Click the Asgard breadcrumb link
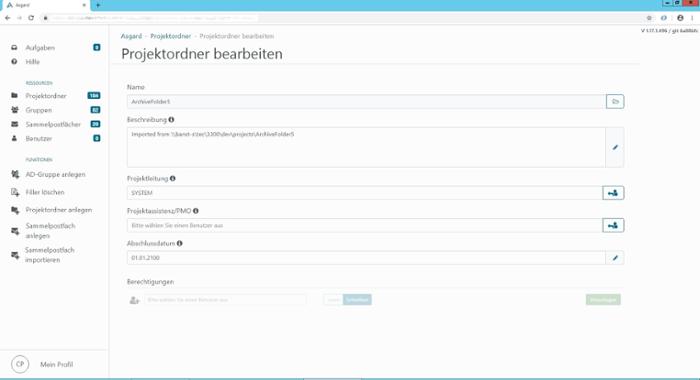 [x=131, y=36]
